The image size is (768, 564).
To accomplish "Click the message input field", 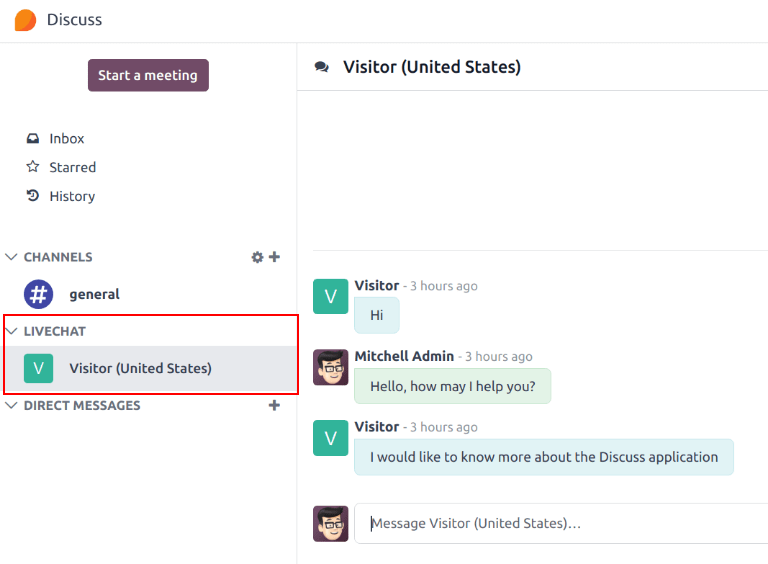I will [560, 523].
